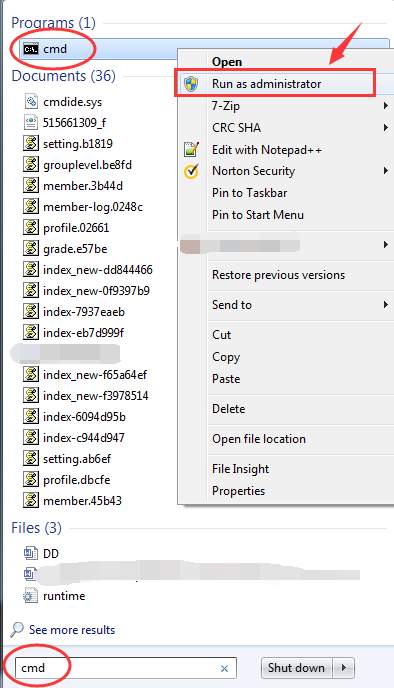
Task: Click the cmd program icon
Action: (x=31, y=49)
